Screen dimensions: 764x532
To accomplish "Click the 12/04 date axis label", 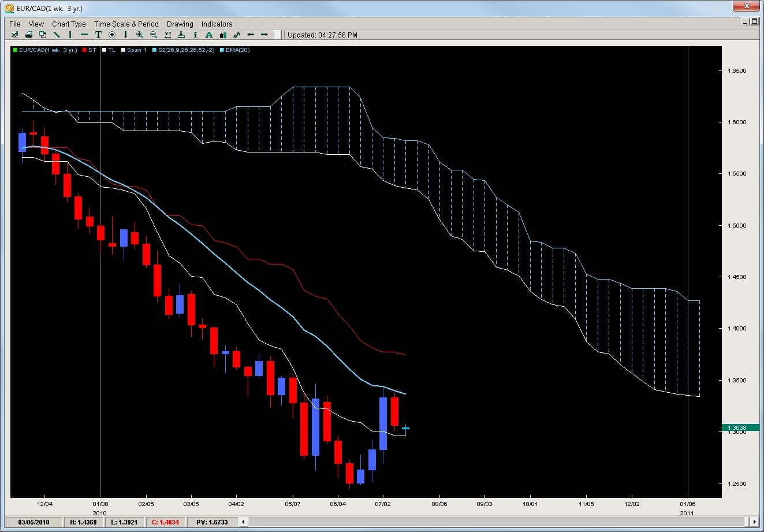I will pos(44,504).
